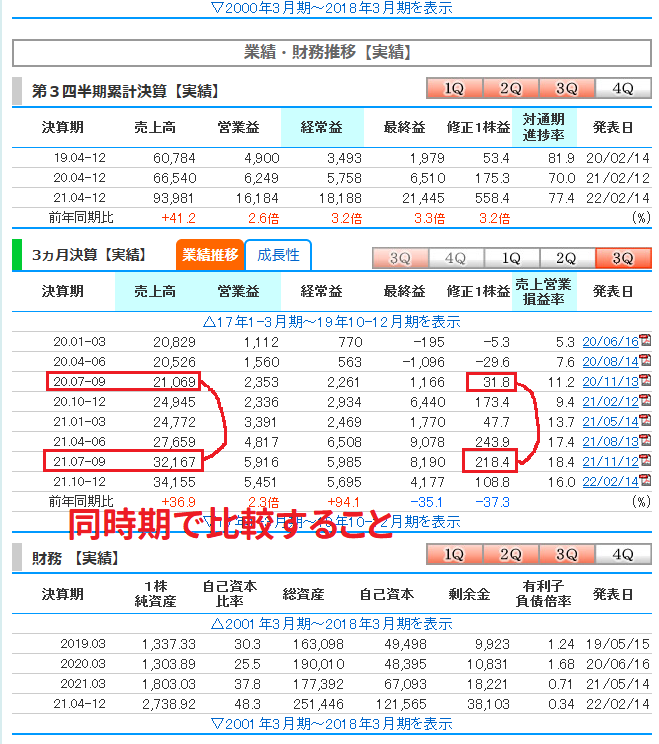Image resolution: width=659 pixels, height=744 pixels.
Task: Expand △2001年3月期〜2018年3月期を表示 above the 財務 table
Action: (331, 623)
